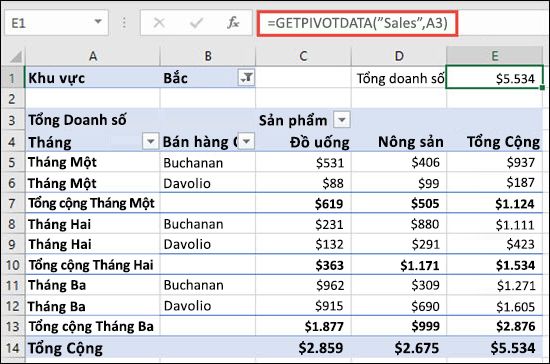This screenshot has width=550, height=364.
Task: Click the Select All corner triangle
Action: pos(15,56)
